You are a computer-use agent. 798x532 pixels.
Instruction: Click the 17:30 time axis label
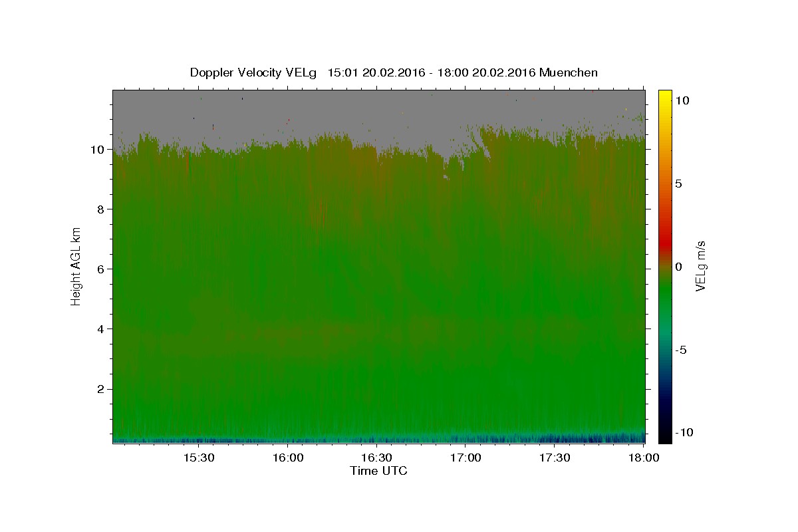click(x=555, y=458)
